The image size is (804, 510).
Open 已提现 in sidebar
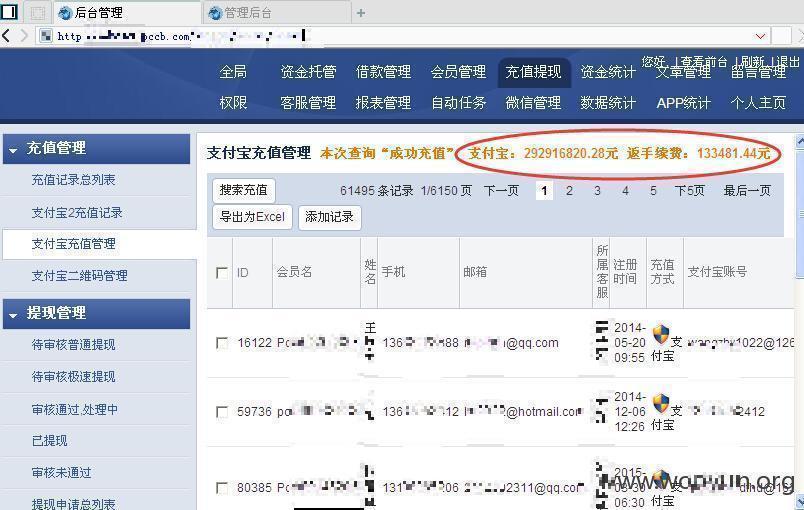[x=49, y=441]
